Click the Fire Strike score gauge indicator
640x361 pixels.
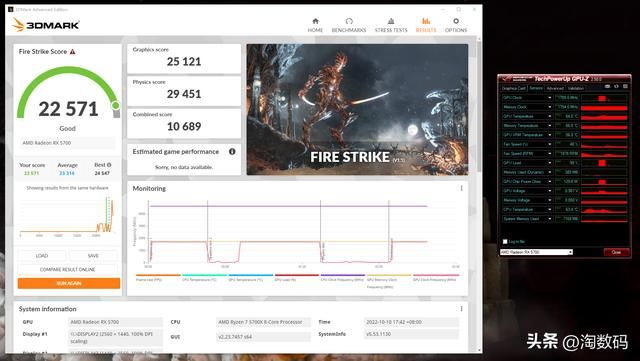click(x=116, y=106)
